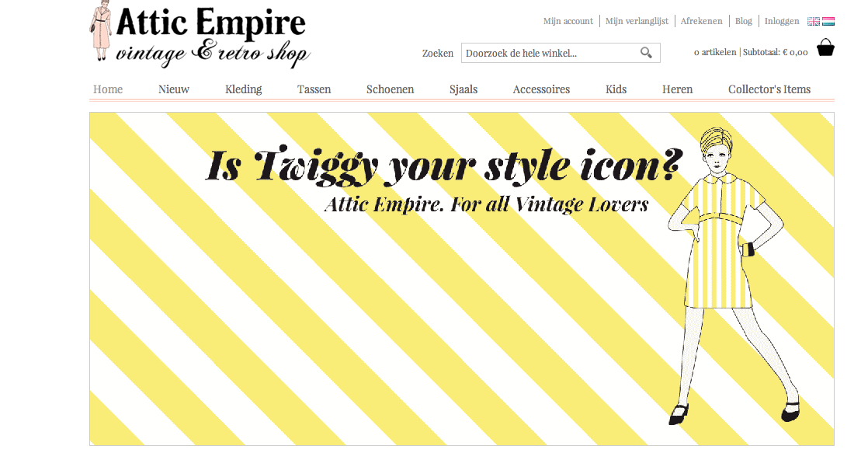The image size is (868, 453).
Task: Open Mijn verlanglijst link
Action: (x=637, y=21)
